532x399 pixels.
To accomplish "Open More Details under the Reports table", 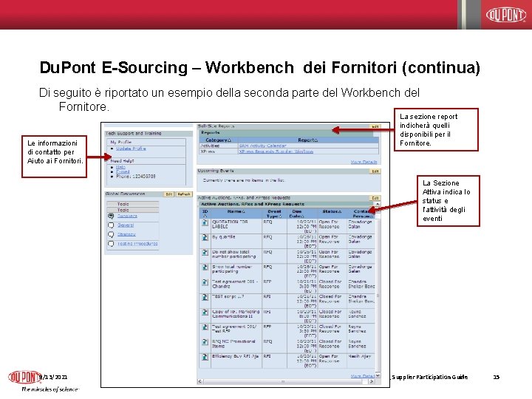I will coord(364,162).
